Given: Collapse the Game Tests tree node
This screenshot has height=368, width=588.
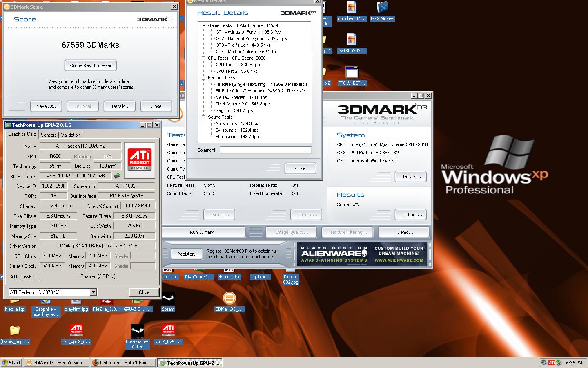Looking at the screenshot, I should pyautogui.click(x=203, y=25).
